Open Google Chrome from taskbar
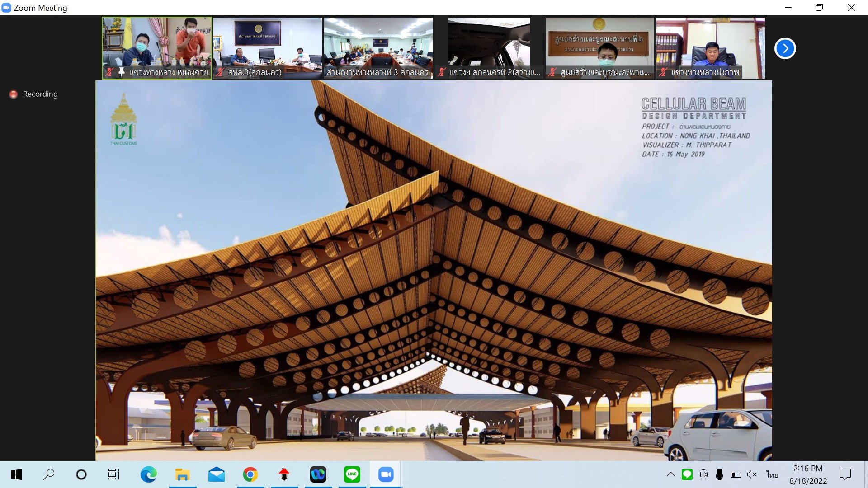 click(x=250, y=474)
